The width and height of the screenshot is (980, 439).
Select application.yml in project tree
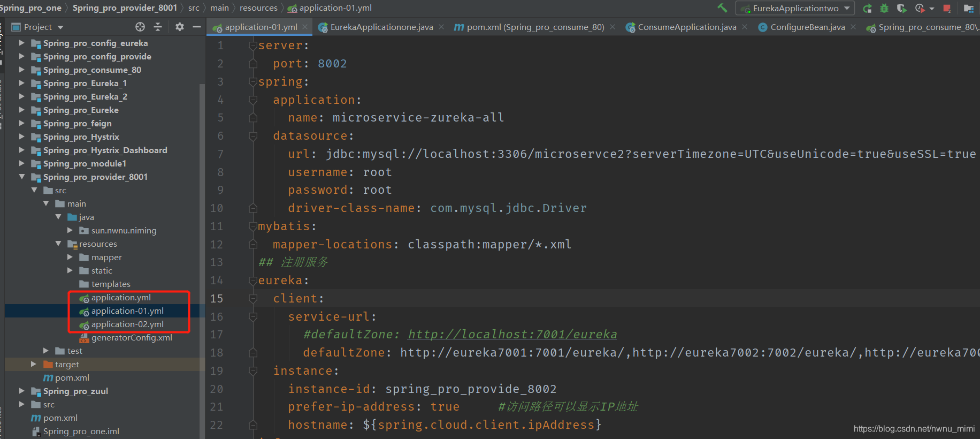point(121,298)
